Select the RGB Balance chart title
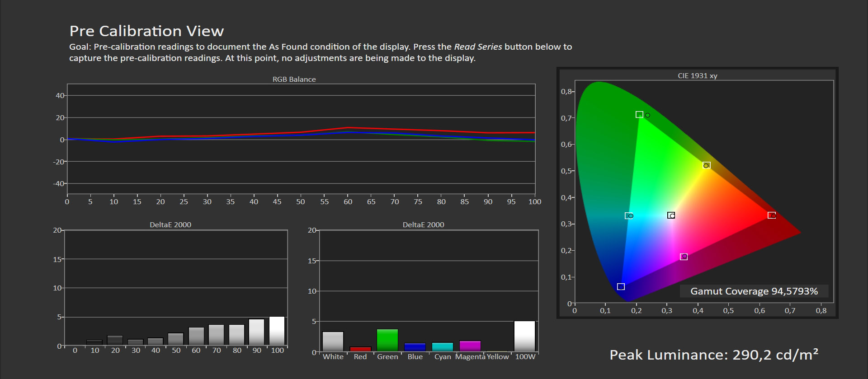This screenshot has height=379, width=868. pos(294,79)
